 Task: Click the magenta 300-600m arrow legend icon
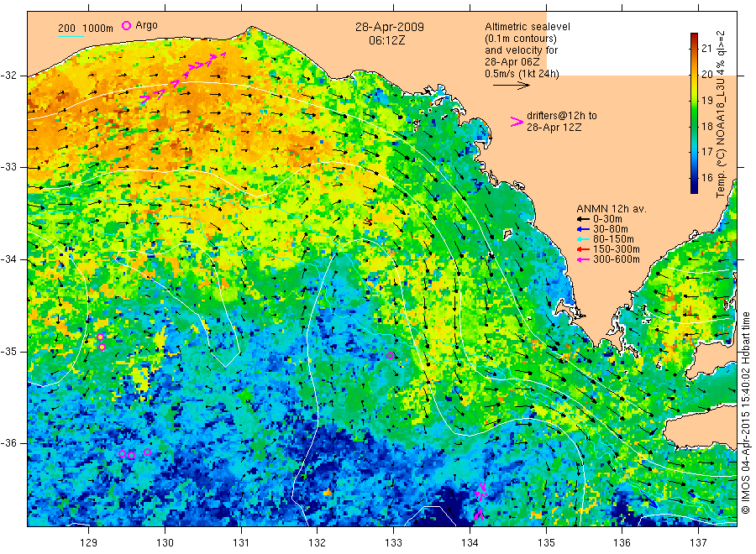pos(584,259)
